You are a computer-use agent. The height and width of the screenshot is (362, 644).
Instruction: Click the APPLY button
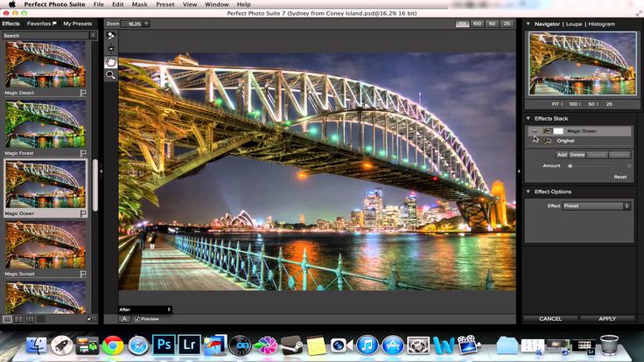click(606, 318)
